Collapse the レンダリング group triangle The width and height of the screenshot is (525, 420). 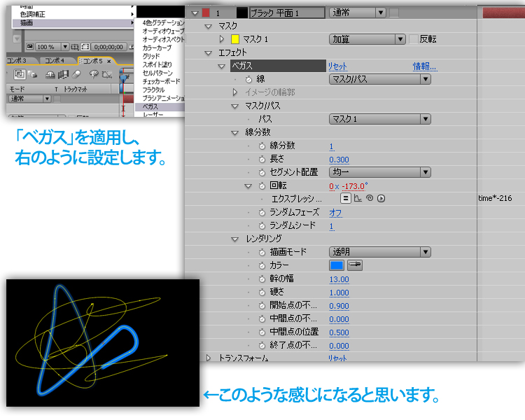coord(236,239)
